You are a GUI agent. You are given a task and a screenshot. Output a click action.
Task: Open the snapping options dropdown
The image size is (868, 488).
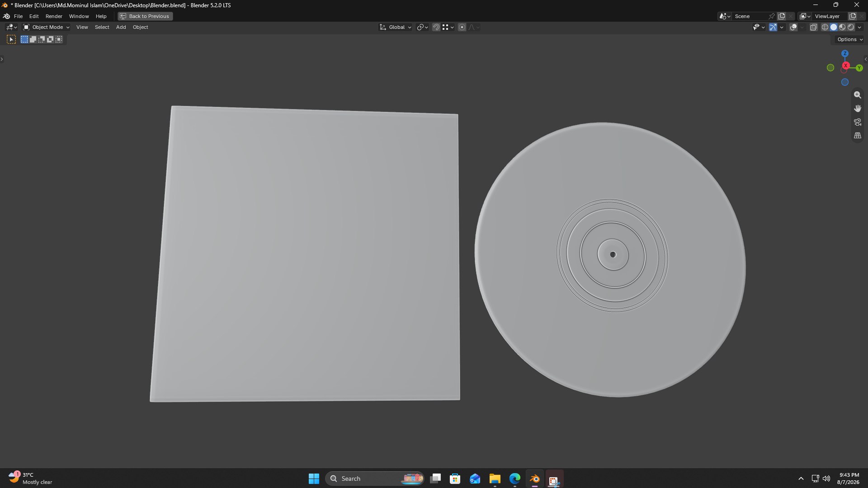pos(448,28)
